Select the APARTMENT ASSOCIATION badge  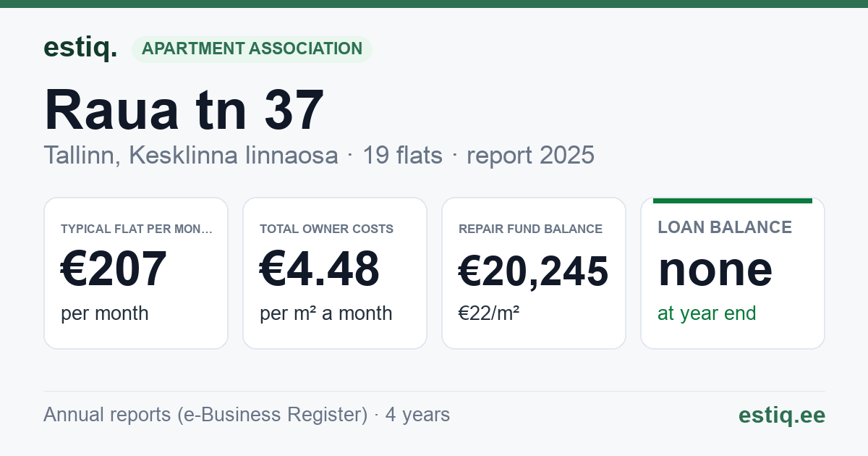click(252, 48)
